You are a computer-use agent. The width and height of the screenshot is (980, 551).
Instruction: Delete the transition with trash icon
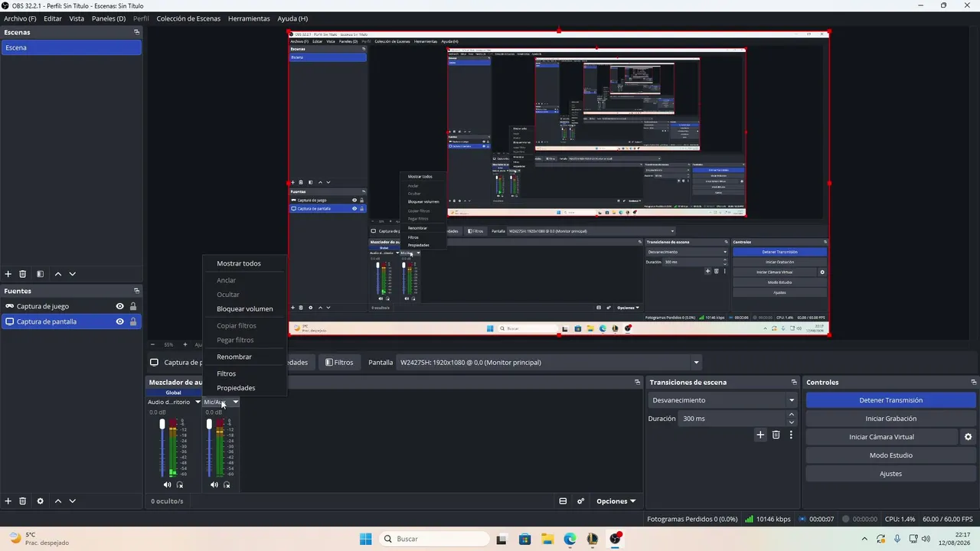pyautogui.click(x=776, y=435)
